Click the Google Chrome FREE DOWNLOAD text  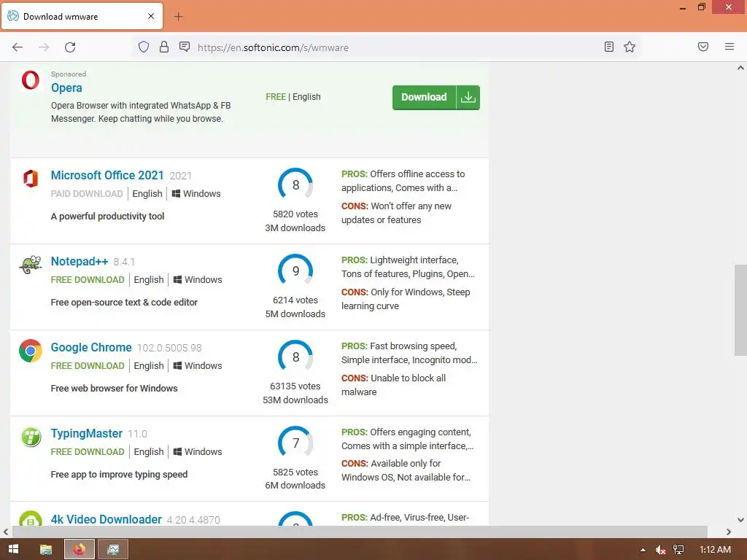pyautogui.click(x=88, y=366)
